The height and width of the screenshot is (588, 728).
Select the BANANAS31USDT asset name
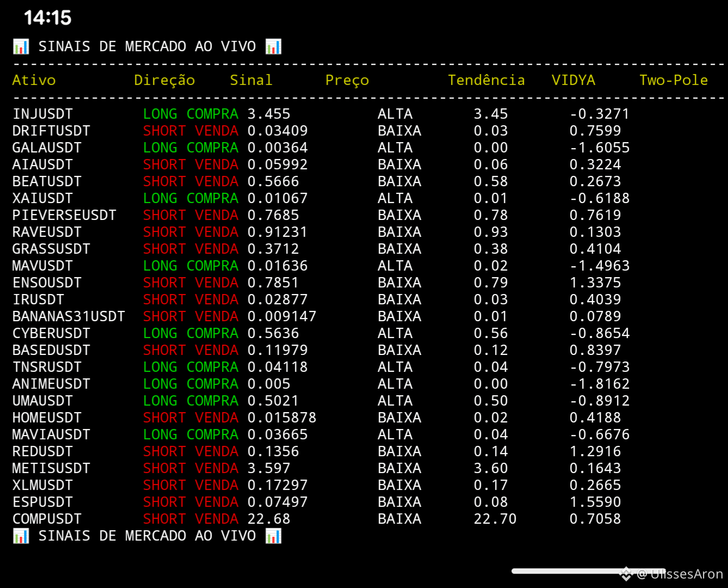pyautogui.click(x=69, y=316)
